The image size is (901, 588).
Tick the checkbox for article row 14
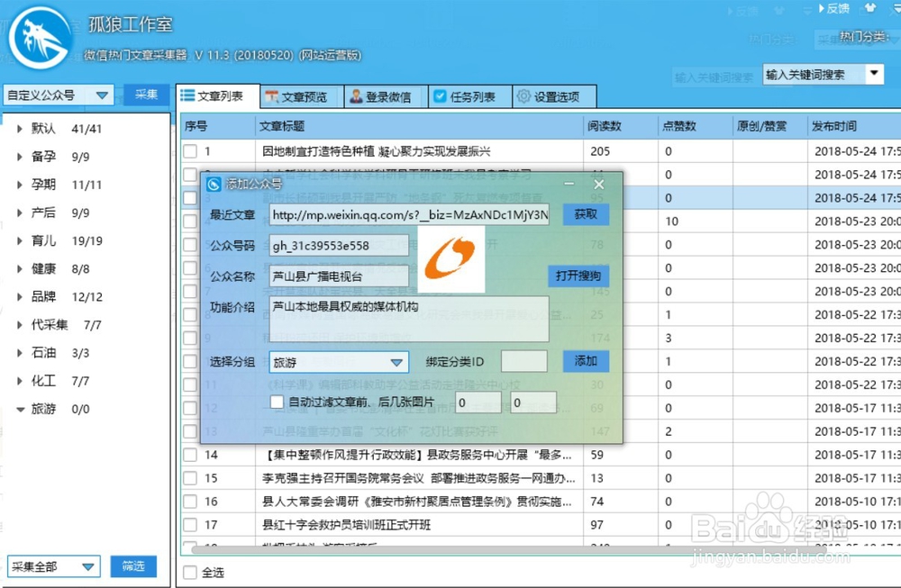click(191, 454)
